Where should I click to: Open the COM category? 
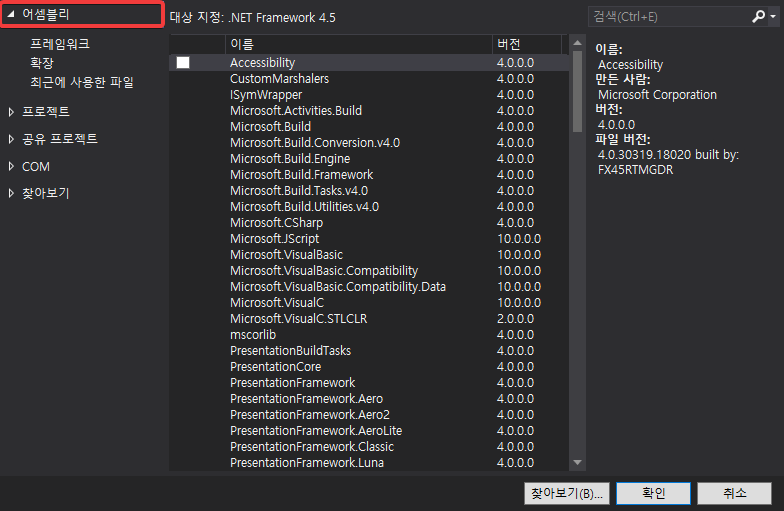pos(36,166)
